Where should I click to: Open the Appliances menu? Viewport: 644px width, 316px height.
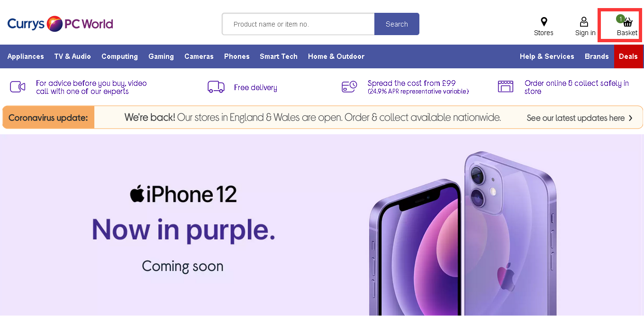pyautogui.click(x=26, y=56)
